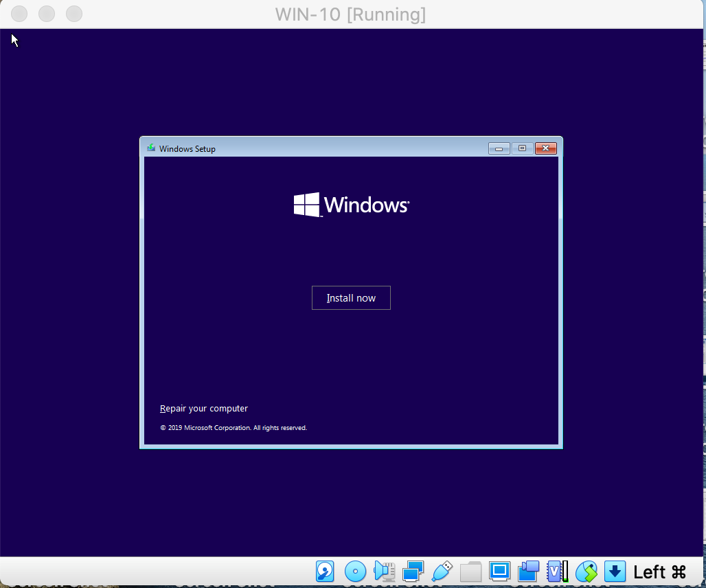This screenshot has height=588, width=706.
Task: Click the macOS green zoom window button
Action: point(74,14)
